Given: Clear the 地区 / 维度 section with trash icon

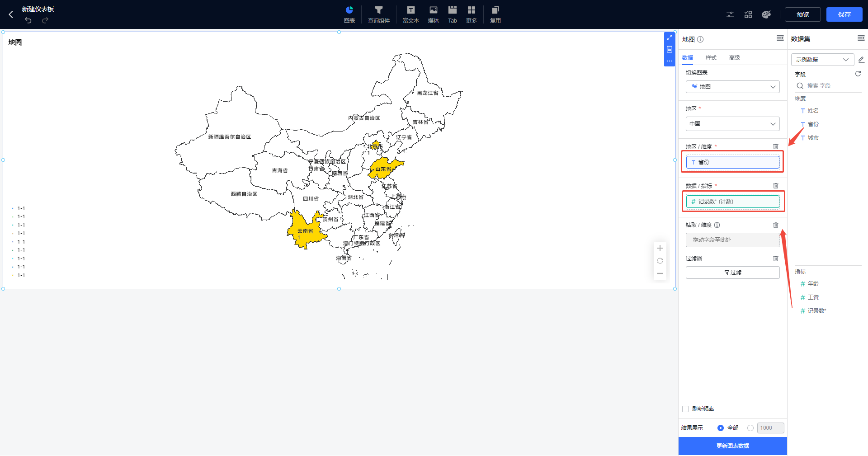Looking at the screenshot, I should click(x=776, y=146).
